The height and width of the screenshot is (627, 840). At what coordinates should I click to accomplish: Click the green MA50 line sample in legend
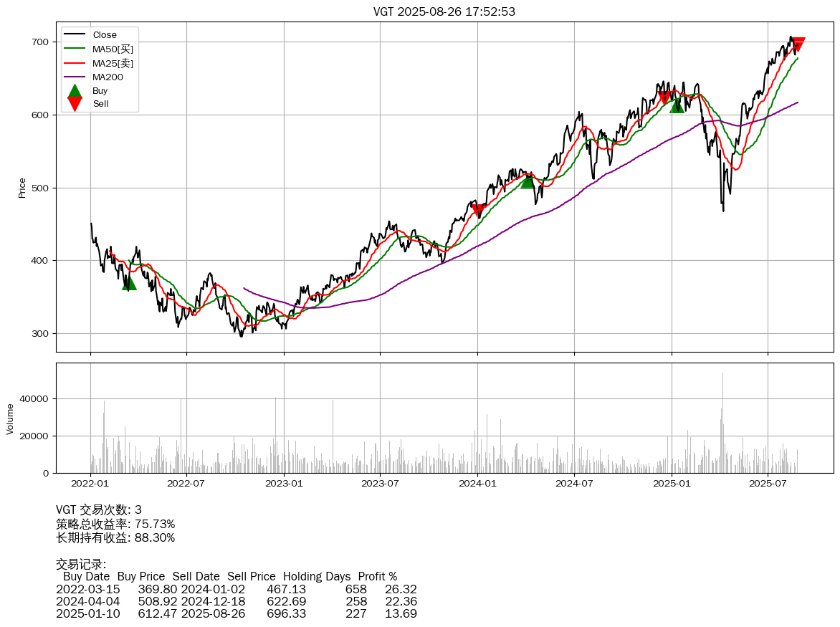coord(75,49)
